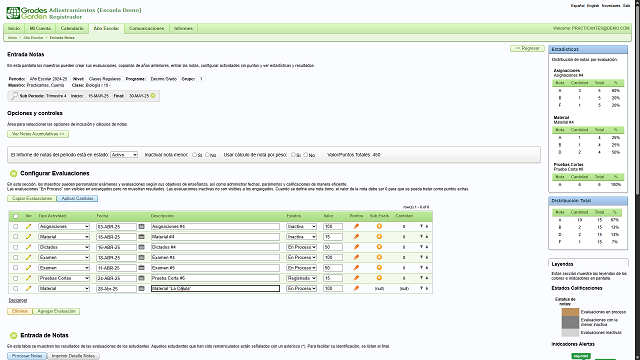Click the Puntos icon for Examen #5

[x=356, y=268]
